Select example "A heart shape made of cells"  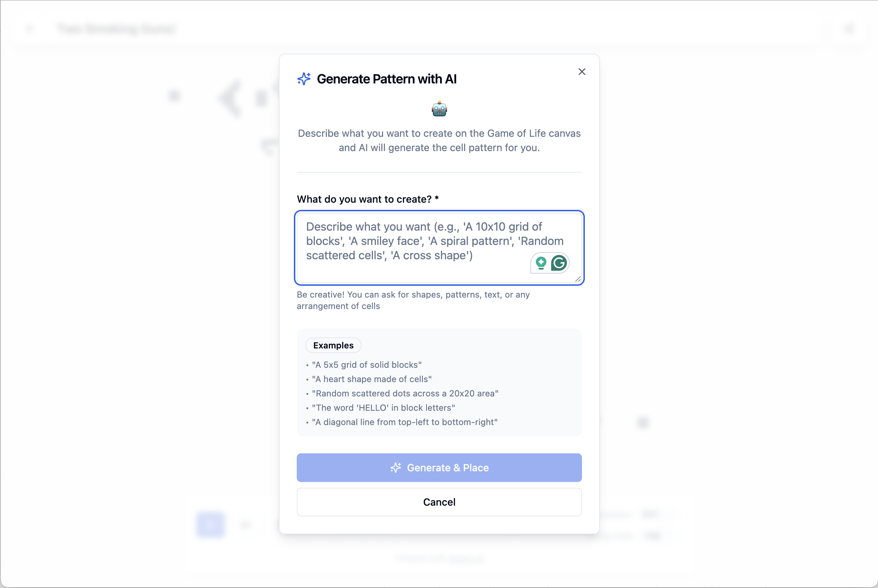click(x=372, y=379)
